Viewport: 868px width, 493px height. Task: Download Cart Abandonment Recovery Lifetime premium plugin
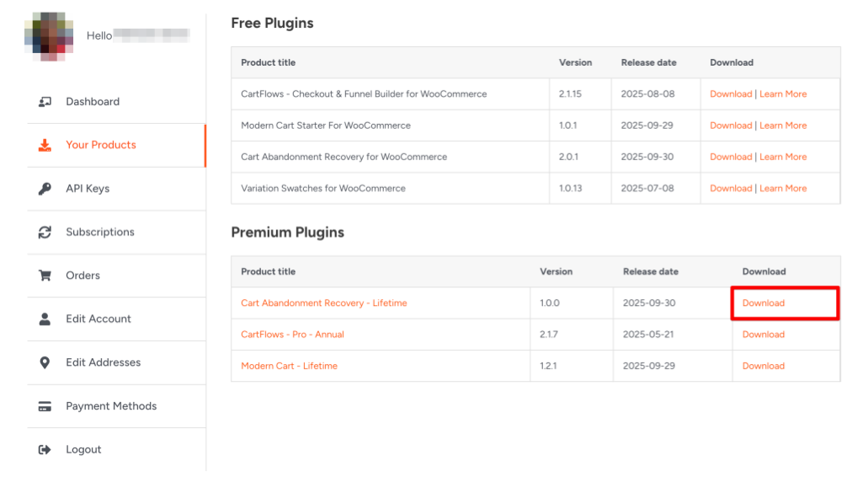tap(763, 303)
